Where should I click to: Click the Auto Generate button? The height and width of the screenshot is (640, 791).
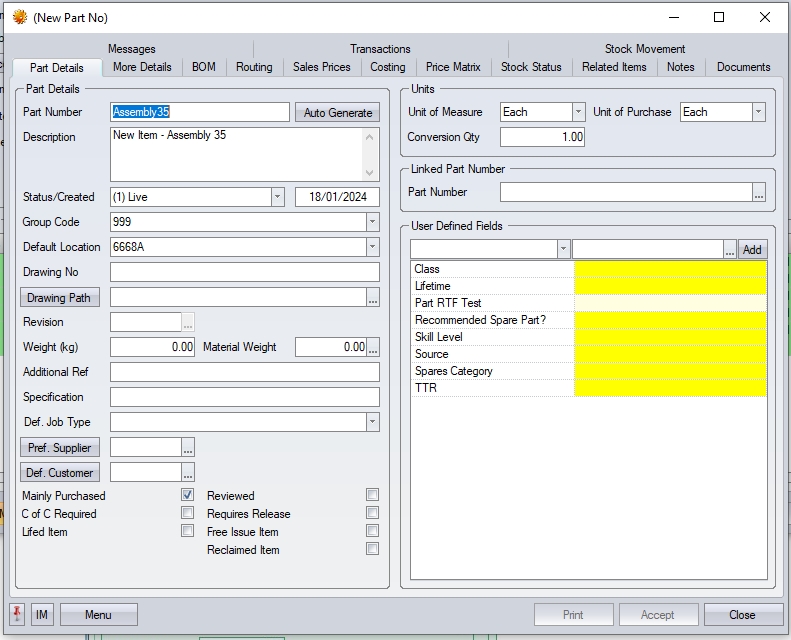[337, 113]
